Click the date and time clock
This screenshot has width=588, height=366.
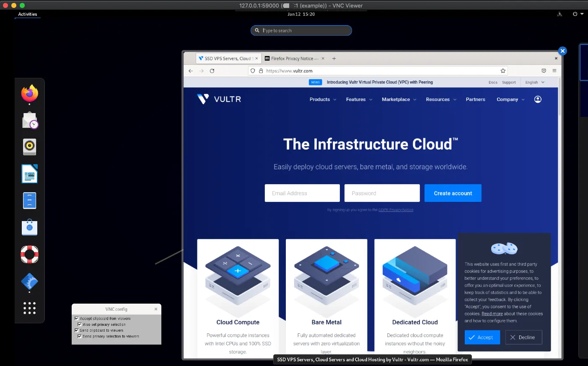click(301, 14)
